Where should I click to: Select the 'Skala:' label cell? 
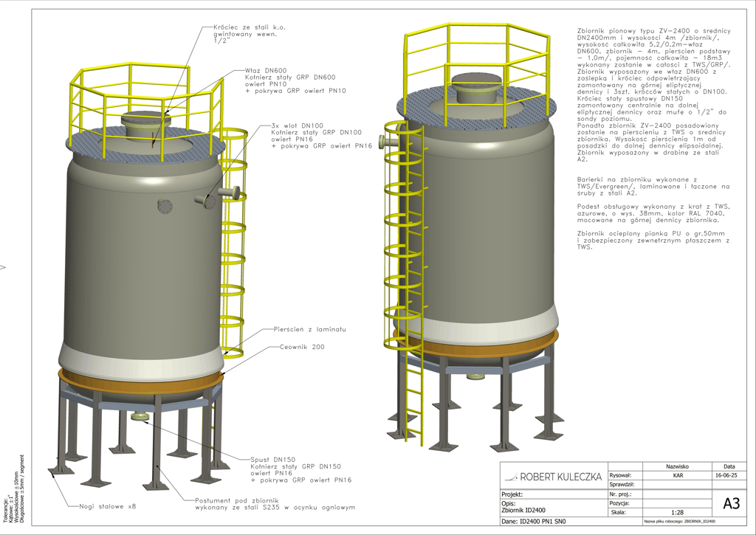click(625, 512)
